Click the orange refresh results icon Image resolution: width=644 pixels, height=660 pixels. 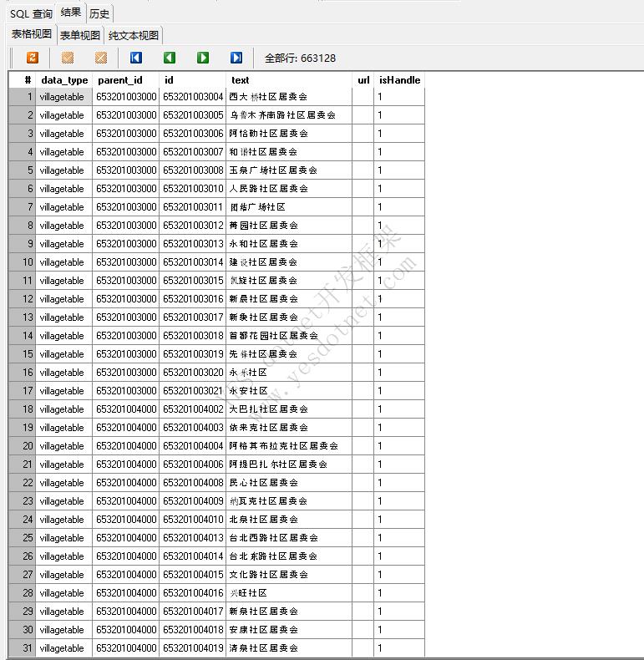click(x=33, y=58)
